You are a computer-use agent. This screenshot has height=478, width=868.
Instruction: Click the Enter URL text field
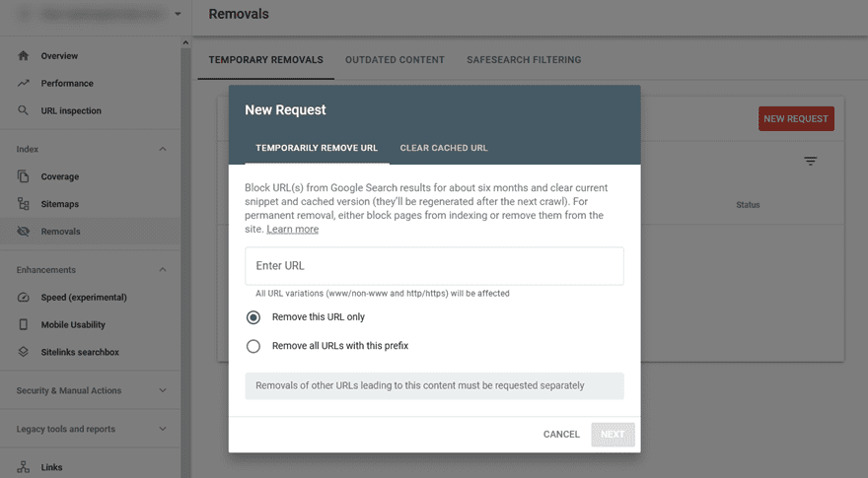434,266
